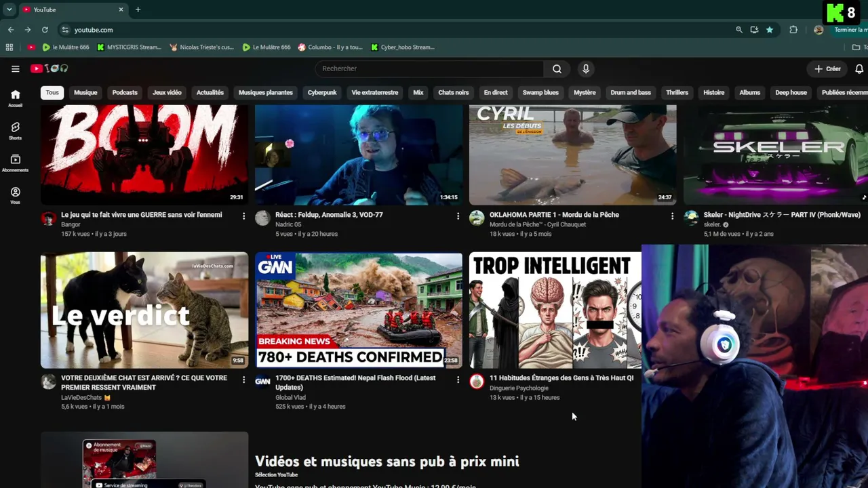Open the Global Vlad GNN channel avatar
868x488 pixels.
[262, 382]
